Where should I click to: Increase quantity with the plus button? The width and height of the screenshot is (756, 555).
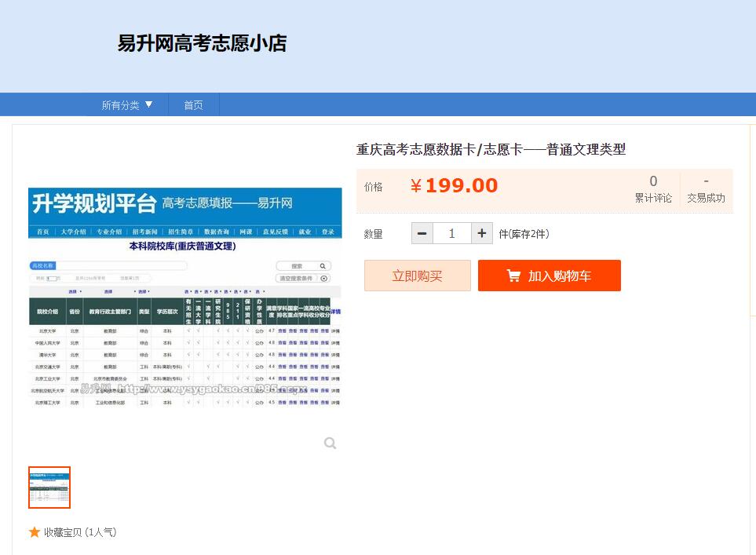[x=482, y=233]
